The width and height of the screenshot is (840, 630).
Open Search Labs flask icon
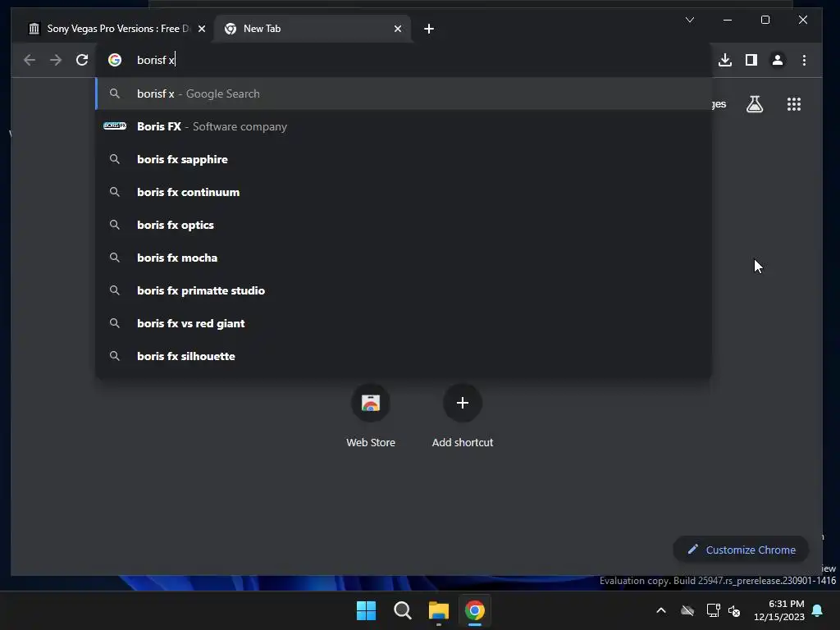pos(755,104)
